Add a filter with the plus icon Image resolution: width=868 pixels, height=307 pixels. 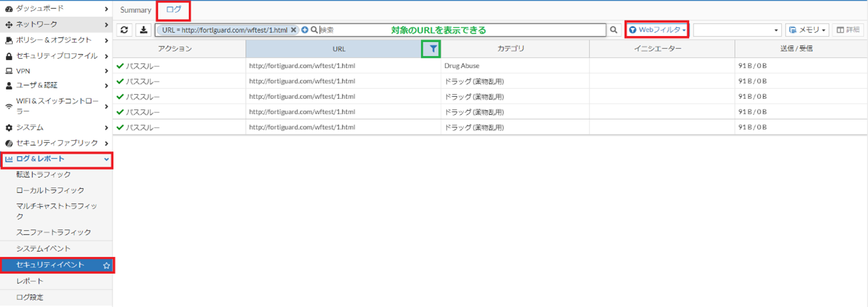305,30
